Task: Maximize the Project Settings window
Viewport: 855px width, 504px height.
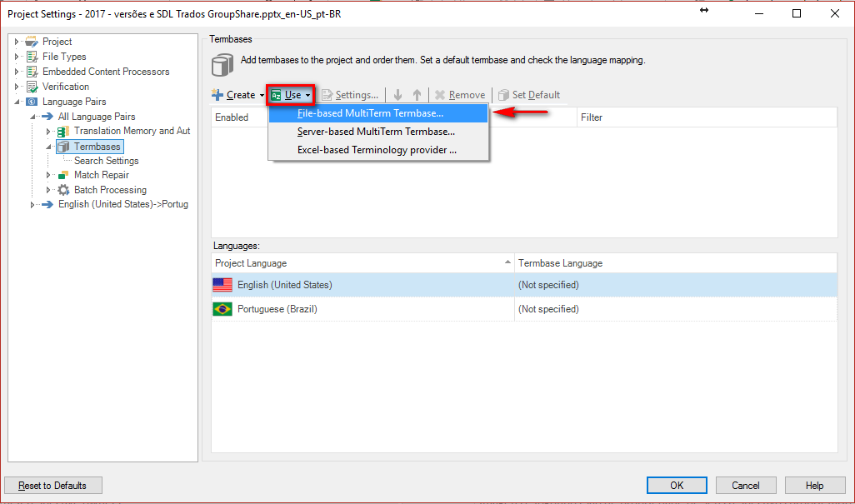Action: pyautogui.click(x=797, y=13)
